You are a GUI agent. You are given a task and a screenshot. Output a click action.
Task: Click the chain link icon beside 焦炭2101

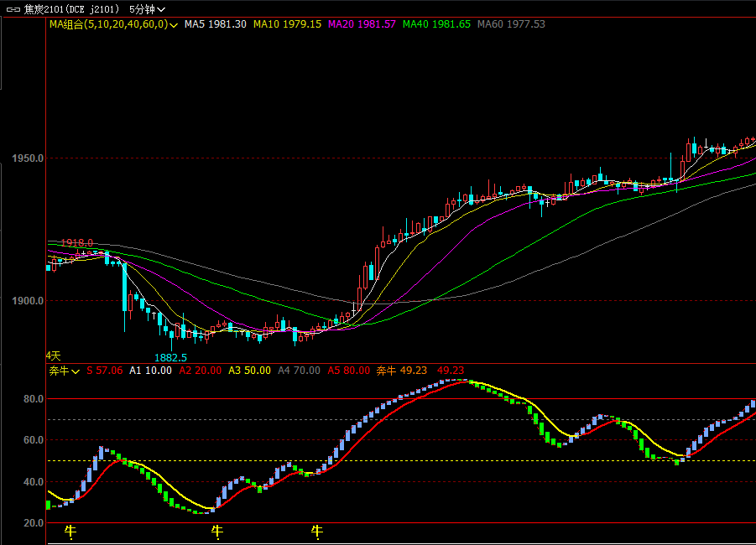(13, 9)
